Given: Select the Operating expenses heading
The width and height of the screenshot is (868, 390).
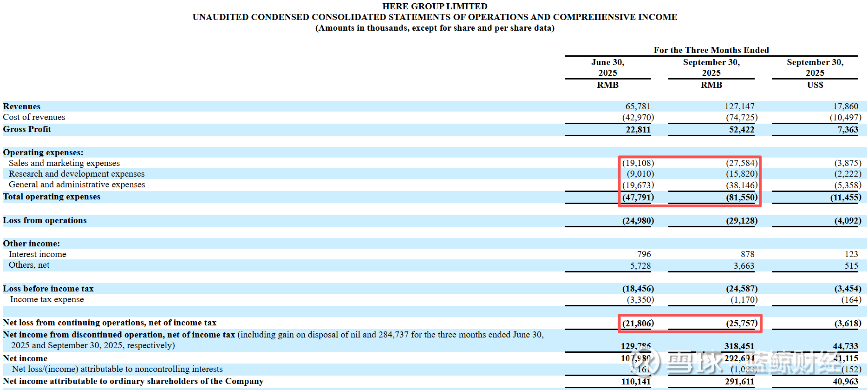Looking at the screenshot, I should [x=43, y=152].
